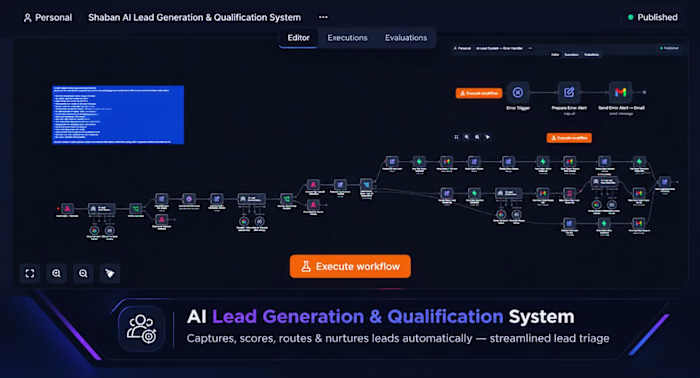
Task: Zoom out on the main workflow canvas
Action: click(x=83, y=273)
